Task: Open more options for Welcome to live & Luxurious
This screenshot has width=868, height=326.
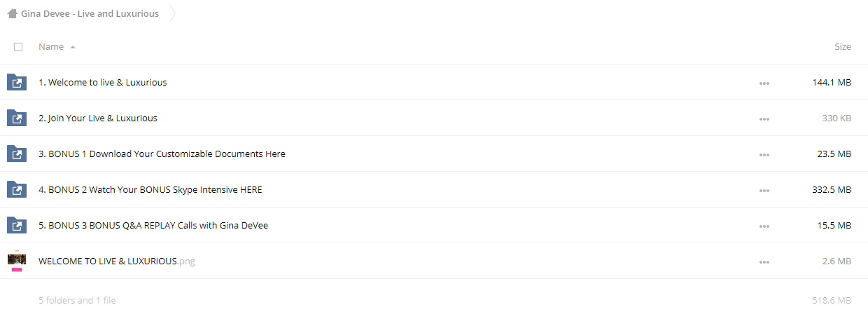Action: [764, 83]
